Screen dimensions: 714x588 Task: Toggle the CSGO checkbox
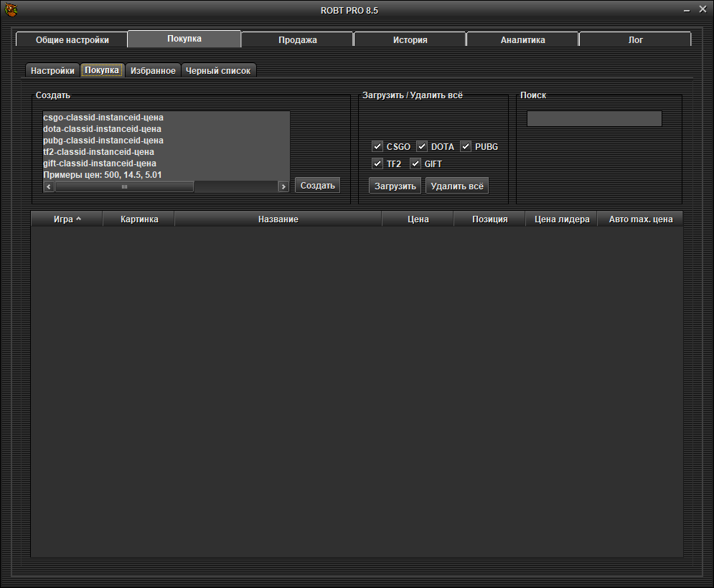377,146
